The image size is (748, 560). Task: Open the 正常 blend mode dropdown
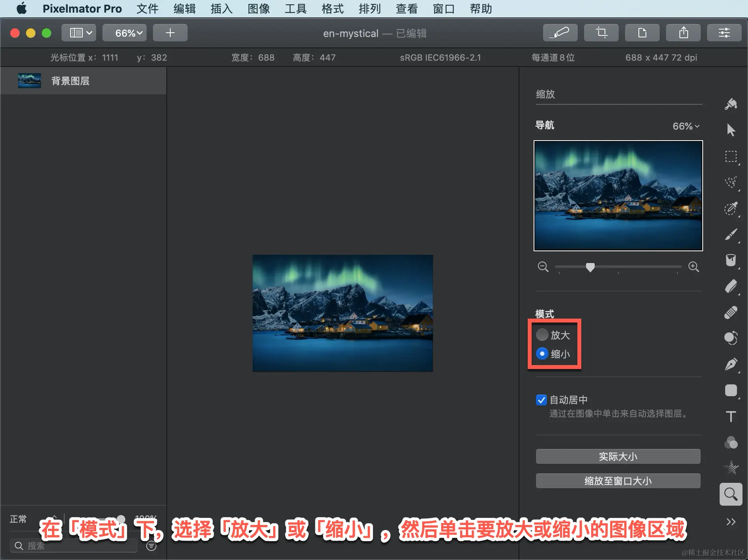click(33, 519)
